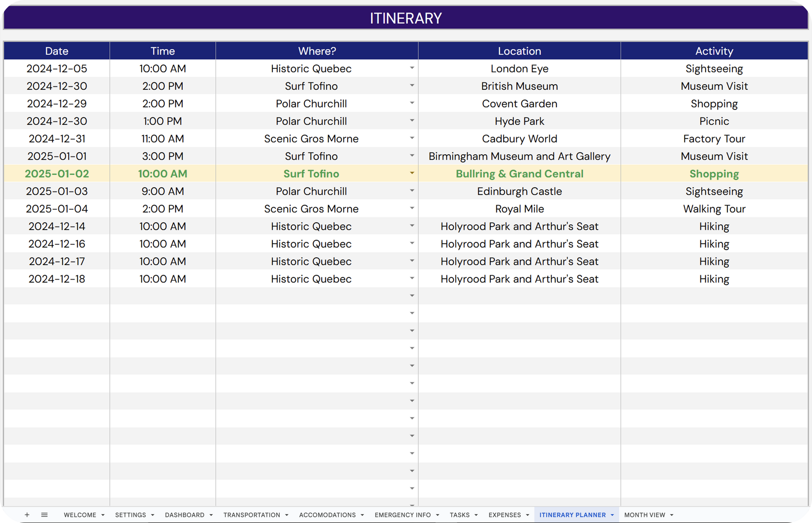Open the ITINERARY PLANNER tab options arrow
Viewport: 812px width, 523px height.
612,515
